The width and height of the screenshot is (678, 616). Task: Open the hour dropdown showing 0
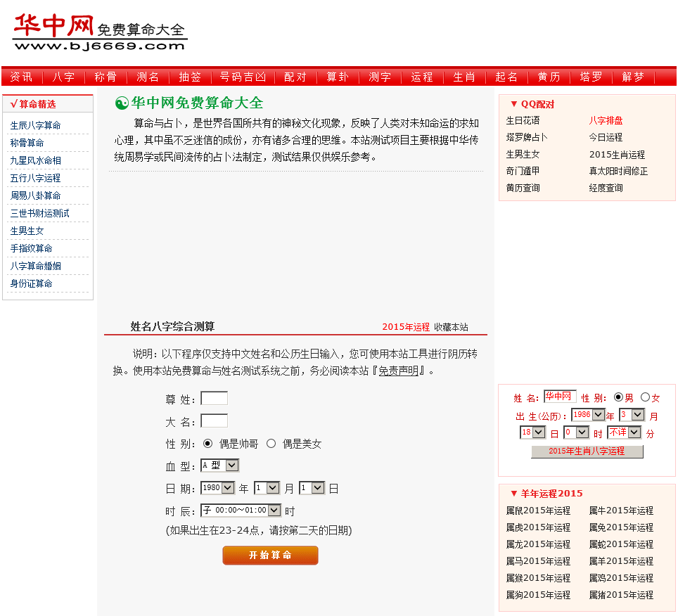[577, 432]
